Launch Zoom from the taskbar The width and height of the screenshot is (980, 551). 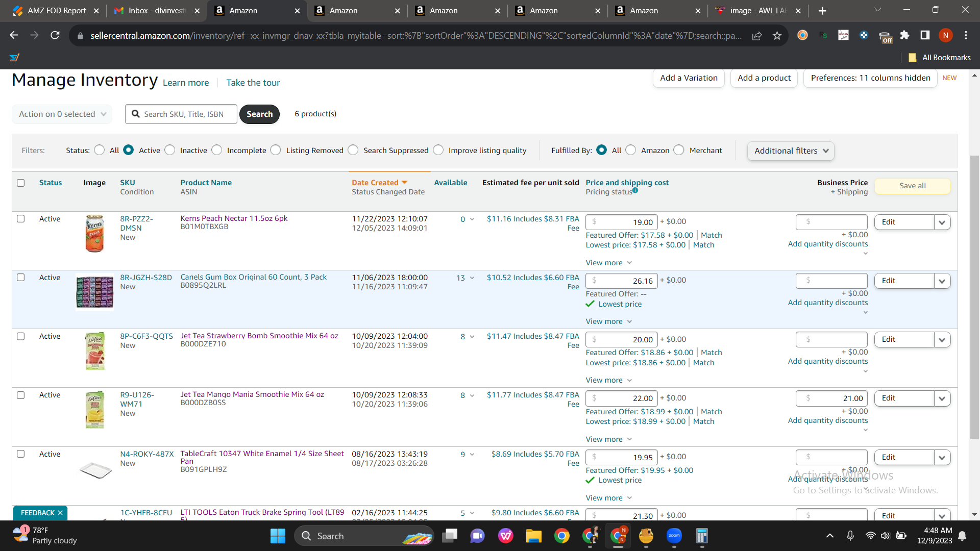click(x=674, y=536)
